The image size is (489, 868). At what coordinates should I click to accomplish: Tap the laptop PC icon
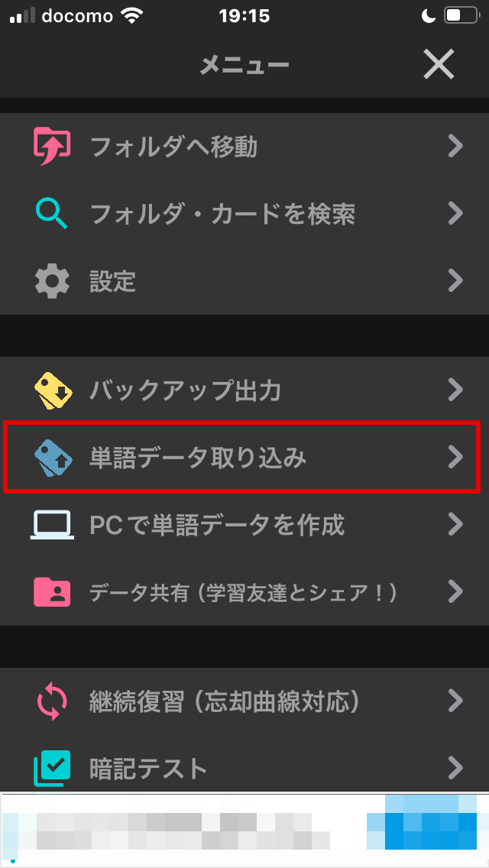[x=51, y=525]
